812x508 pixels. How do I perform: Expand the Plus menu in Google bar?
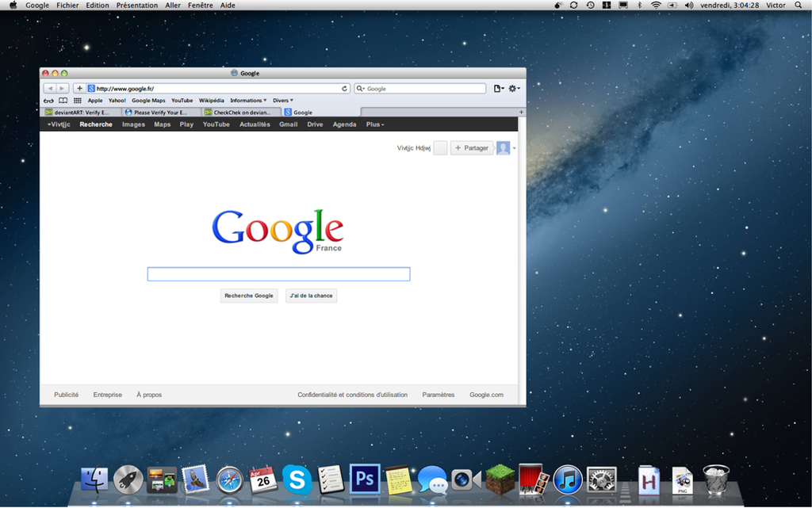pos(375,124)
